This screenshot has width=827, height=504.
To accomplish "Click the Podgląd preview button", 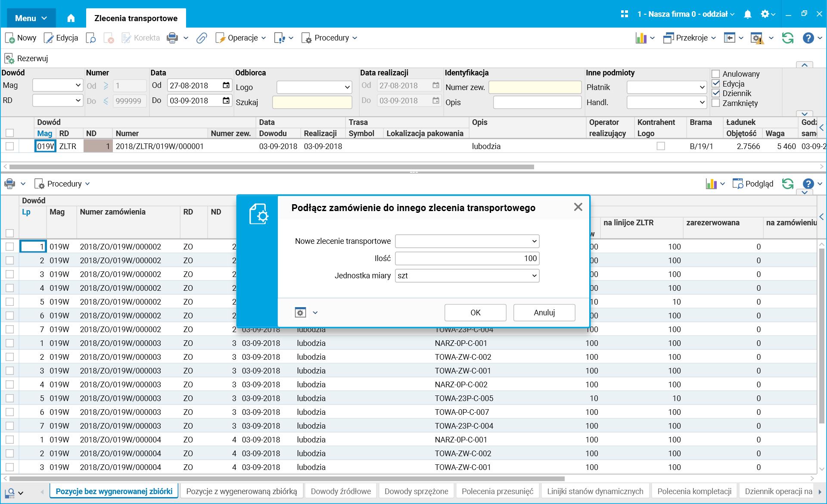I will (753, 184).
